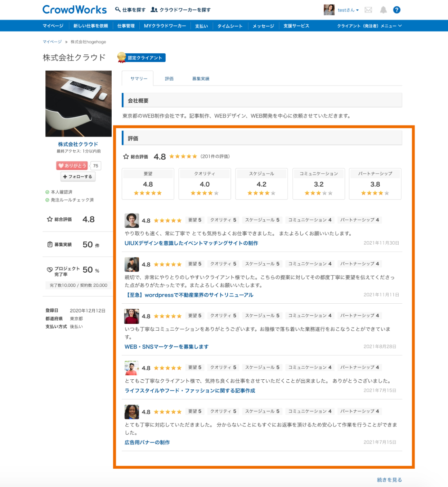This screenshot has height=487, width=448.
Task: Click the user avatar in the header
Action: 329,10
